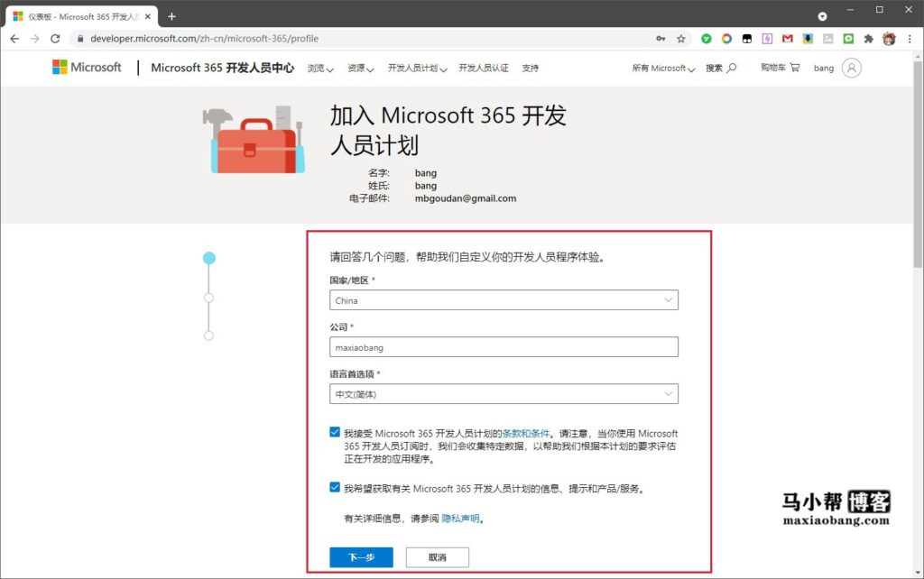Close the 仪表板 - Microsoft 365 tab

coord(148,16)
